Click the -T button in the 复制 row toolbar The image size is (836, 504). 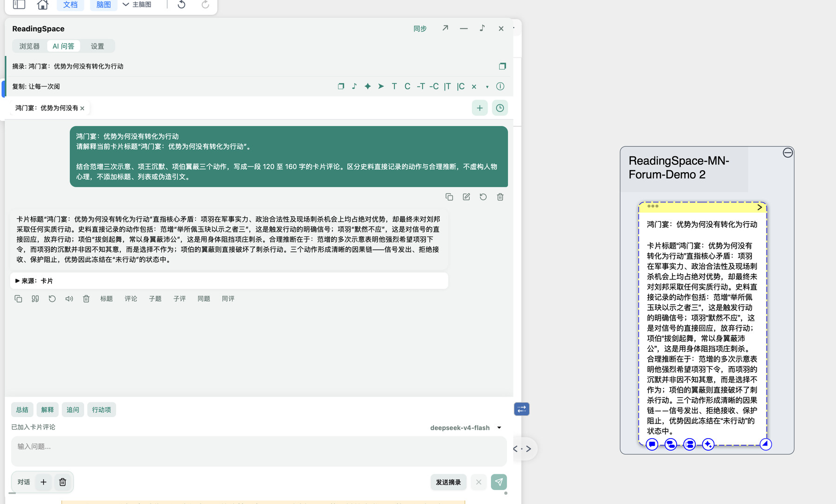(421, 86)
